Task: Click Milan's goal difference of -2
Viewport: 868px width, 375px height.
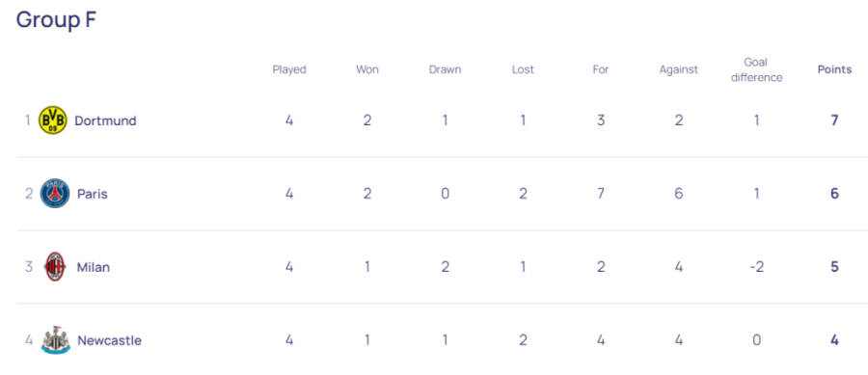Action: [757, 267]
